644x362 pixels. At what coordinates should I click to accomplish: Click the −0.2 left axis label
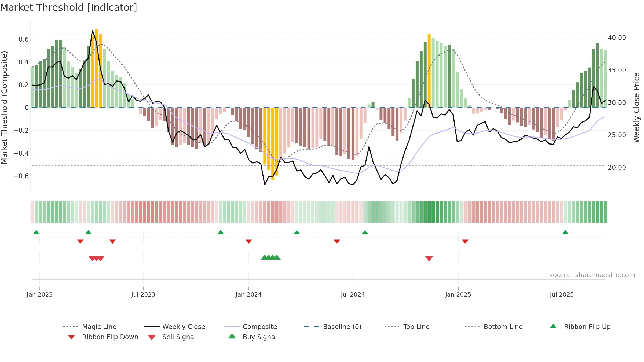pyautogui.click(x=21, y=131)
